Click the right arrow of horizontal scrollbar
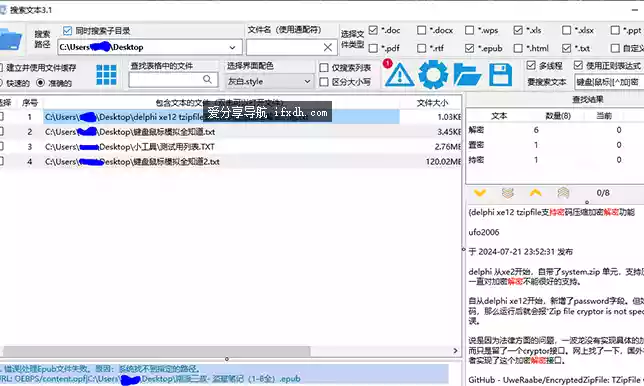644x386 pixels. [x=455, y=351]
